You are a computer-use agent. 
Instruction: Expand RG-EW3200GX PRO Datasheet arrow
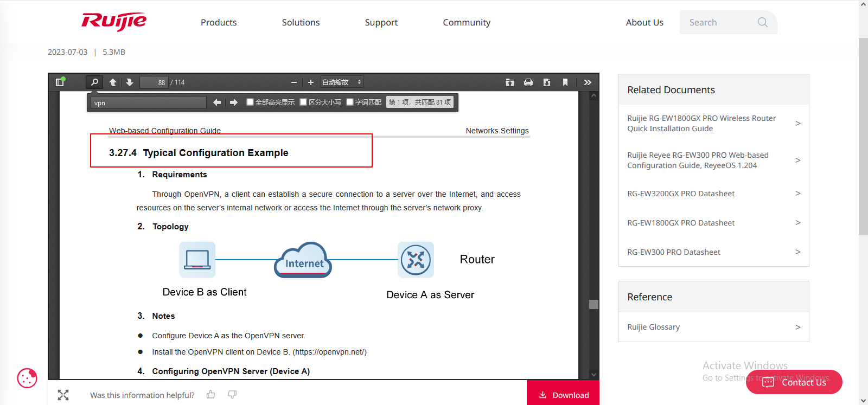coord(798,194)
